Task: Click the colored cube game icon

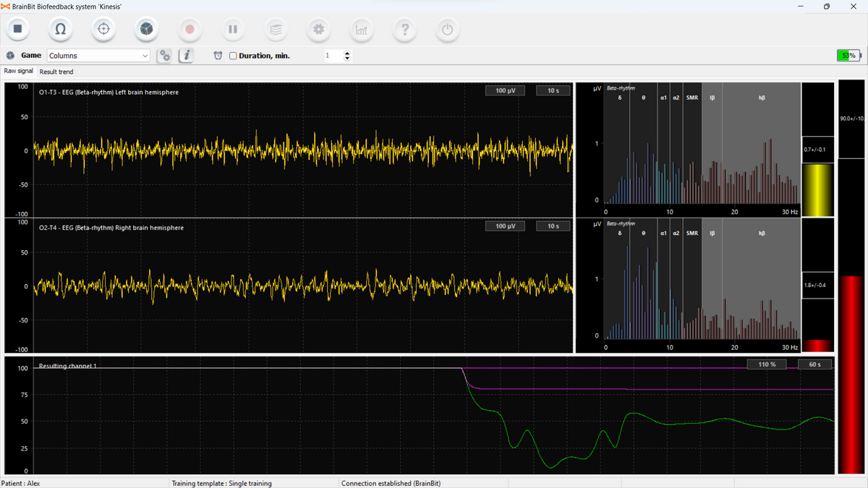Action: click(146, 29)
